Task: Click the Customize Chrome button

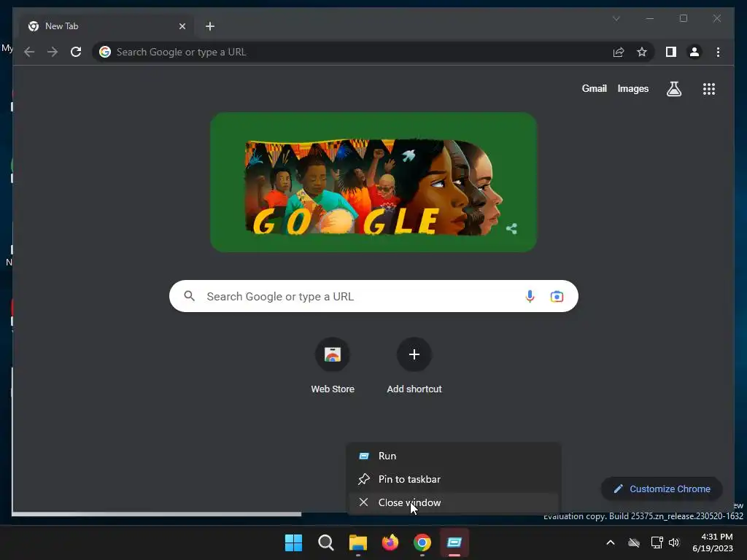Action: point(662,489)
